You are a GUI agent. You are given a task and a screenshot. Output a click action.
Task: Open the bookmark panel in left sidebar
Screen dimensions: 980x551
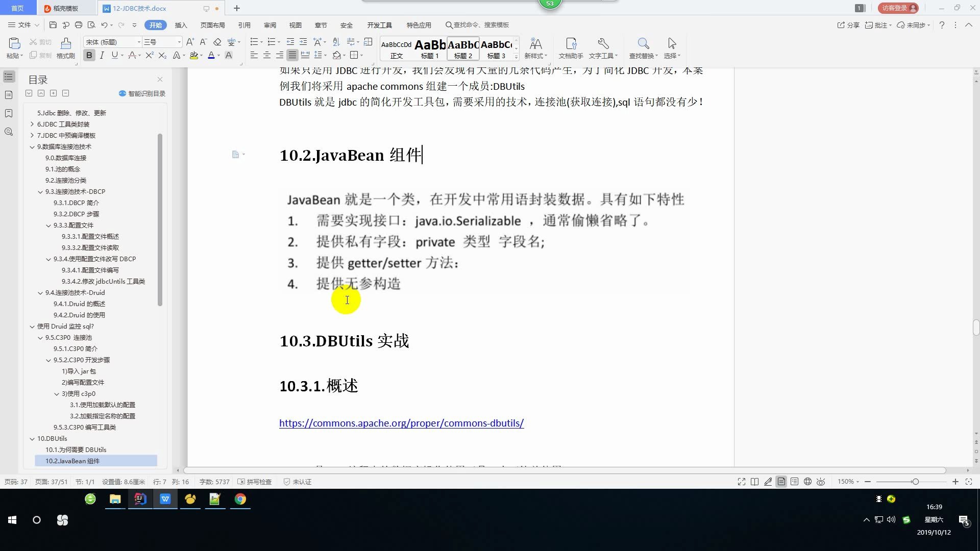coord(9,113)
